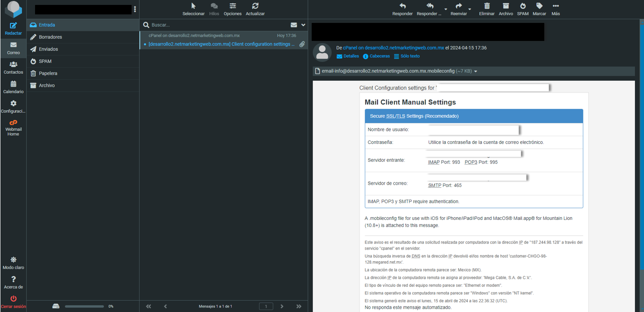The image size is (644, 312).
Task: Expand the mobileconfig attachment dropdown arrow
Action: (476, 71)
